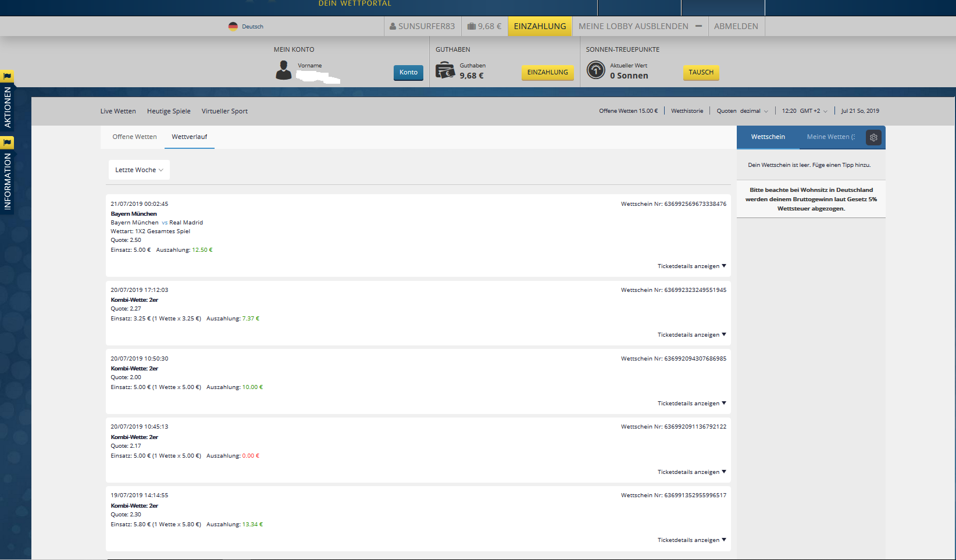Screen dimensions: 956x560
Task: Switch to the Offene Wetten tab
Action: point(134,137)
